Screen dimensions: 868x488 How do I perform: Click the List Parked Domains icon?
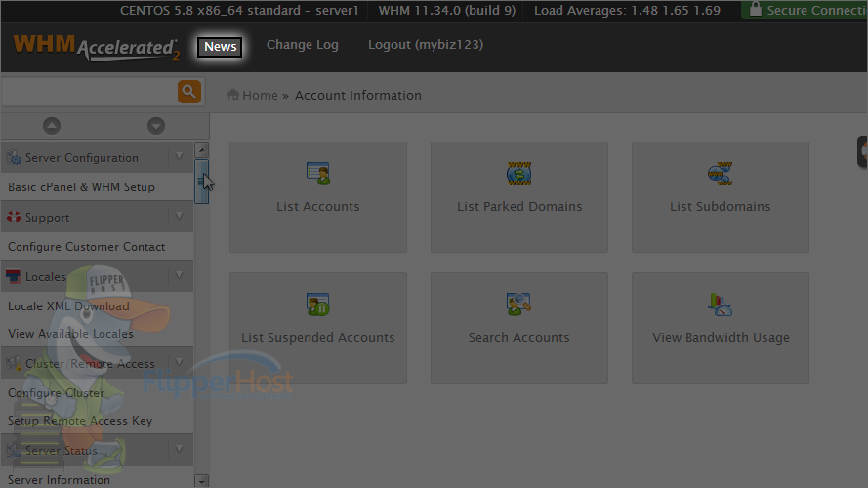[519, 174]
